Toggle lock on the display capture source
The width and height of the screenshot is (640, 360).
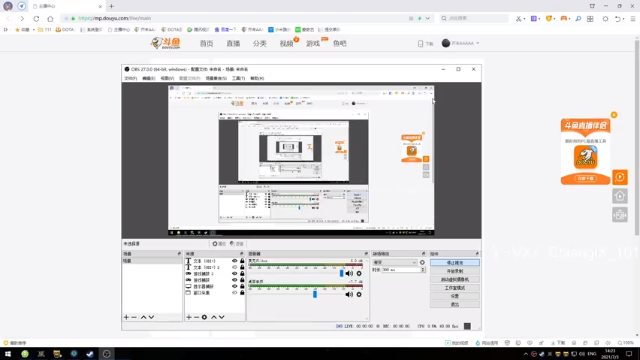click(242, 287)
